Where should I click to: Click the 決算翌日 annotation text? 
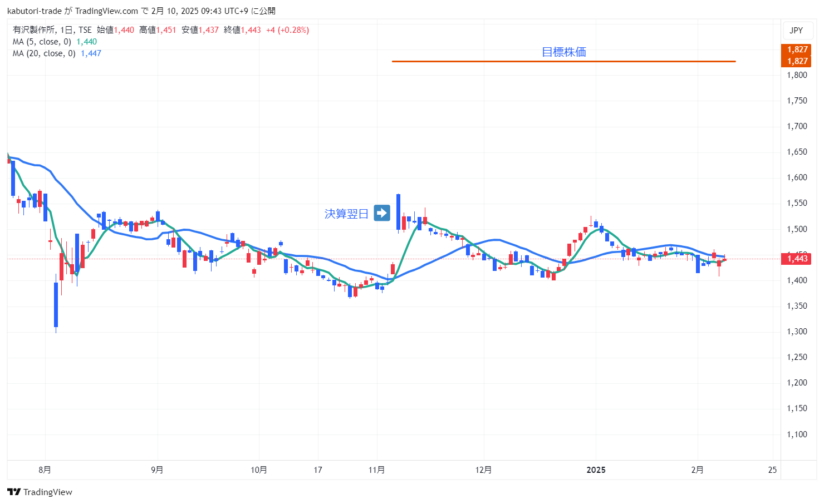pos(346,214)
